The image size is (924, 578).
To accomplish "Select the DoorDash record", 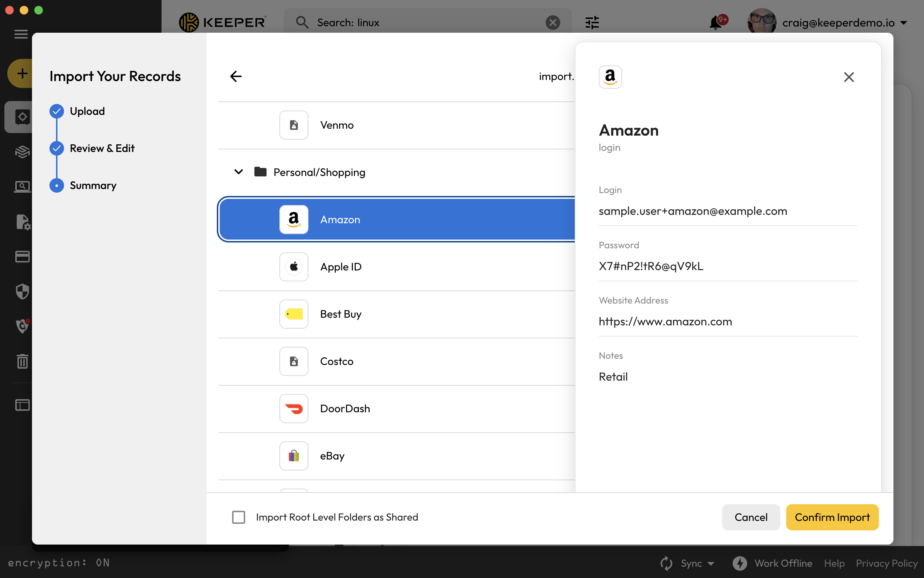I will coord(344,409).
